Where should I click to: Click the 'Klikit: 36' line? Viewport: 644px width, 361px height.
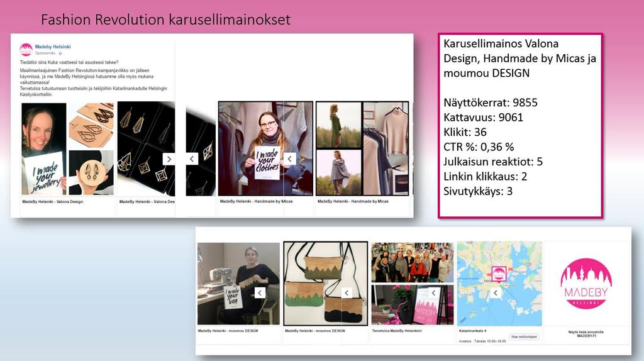click(x=465, y=132)
